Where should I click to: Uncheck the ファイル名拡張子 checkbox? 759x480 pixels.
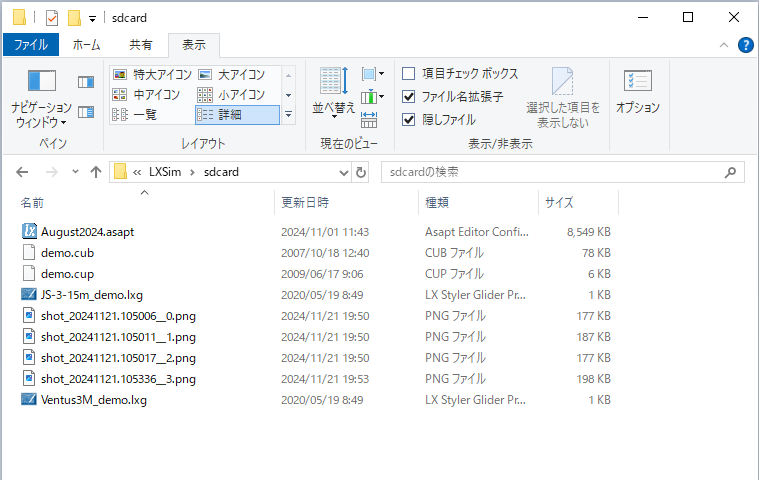[409, 97]
